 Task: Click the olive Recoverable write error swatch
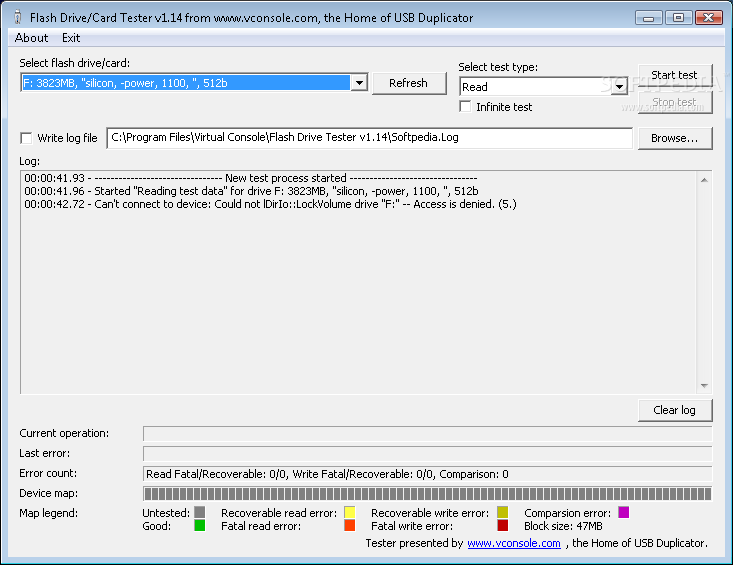click(x=503, y=513)
